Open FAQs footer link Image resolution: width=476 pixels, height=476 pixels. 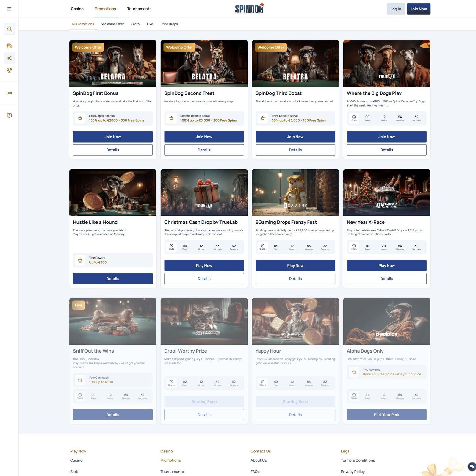[255, 472]
